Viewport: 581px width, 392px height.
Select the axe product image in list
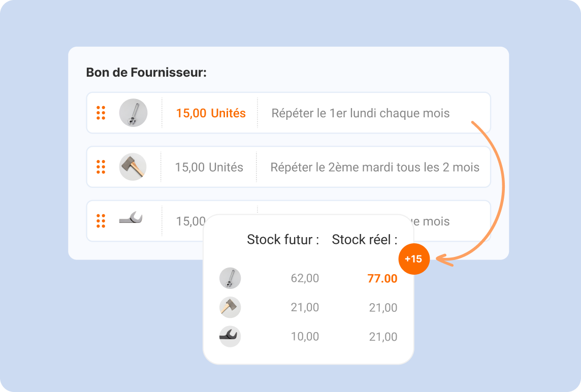(x=133, y=167)
